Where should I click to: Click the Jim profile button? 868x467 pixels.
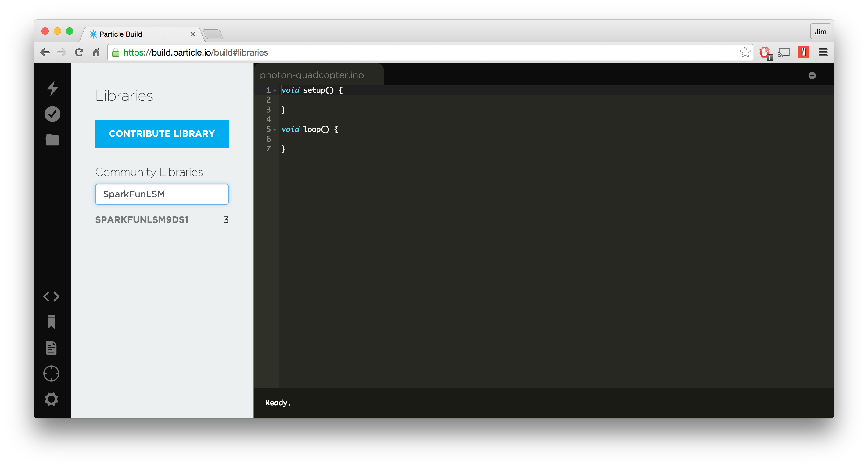click(820, 32)
